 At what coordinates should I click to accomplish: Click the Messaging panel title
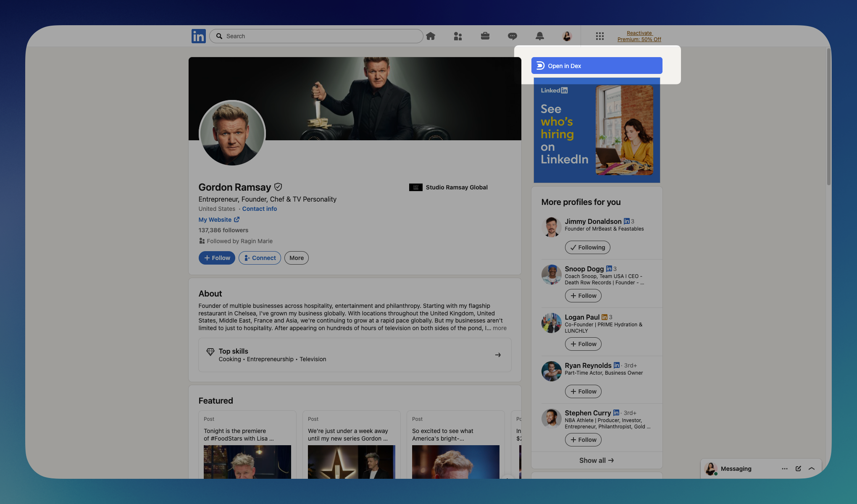click(x=736, y=469)
